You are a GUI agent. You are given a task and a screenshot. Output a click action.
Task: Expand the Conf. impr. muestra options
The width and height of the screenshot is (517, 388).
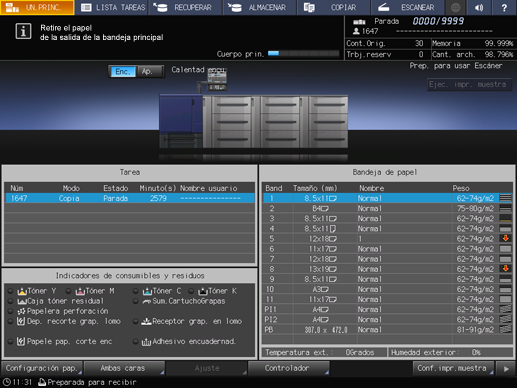[453, 368]
